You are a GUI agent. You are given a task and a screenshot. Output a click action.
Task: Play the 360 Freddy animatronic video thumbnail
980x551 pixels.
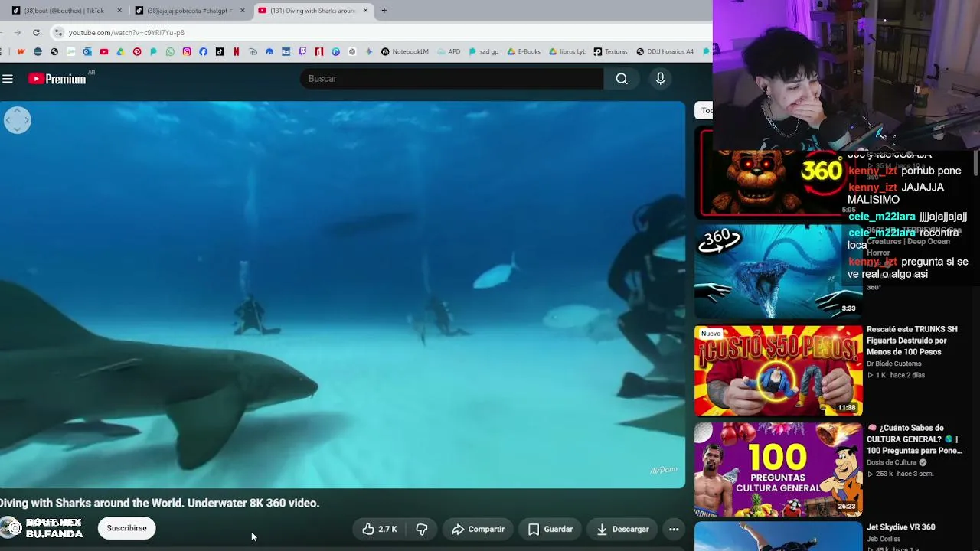pos(778,173)
